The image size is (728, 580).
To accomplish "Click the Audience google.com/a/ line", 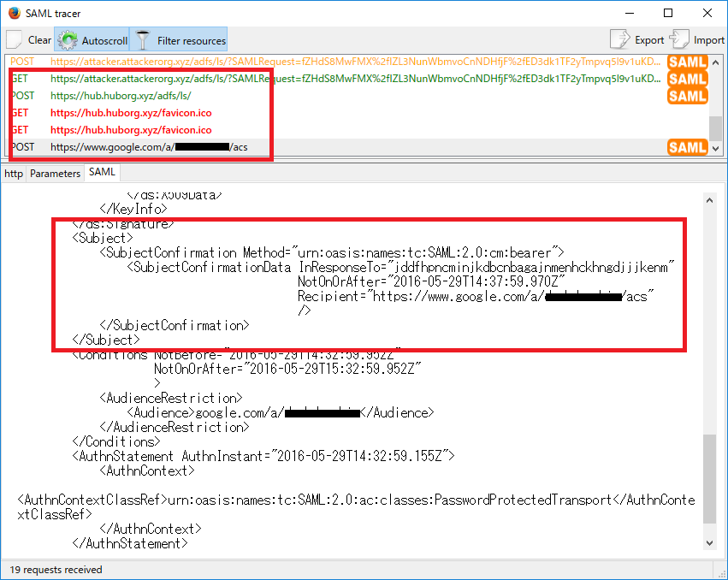I will [281, 412].
